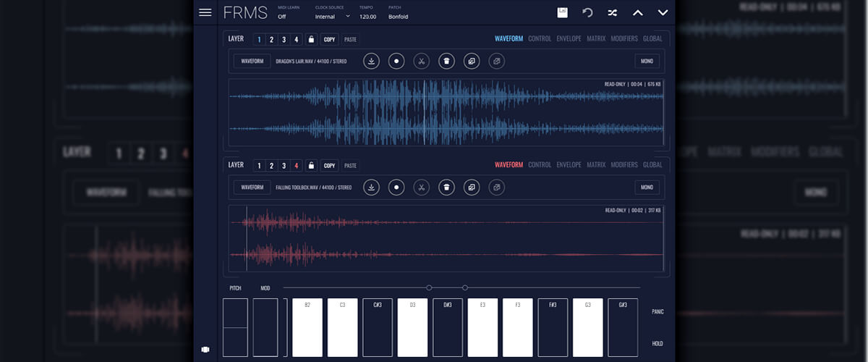Switch lower layer panel to Matrix tab

pyautogui.click(x=596, y=164)
